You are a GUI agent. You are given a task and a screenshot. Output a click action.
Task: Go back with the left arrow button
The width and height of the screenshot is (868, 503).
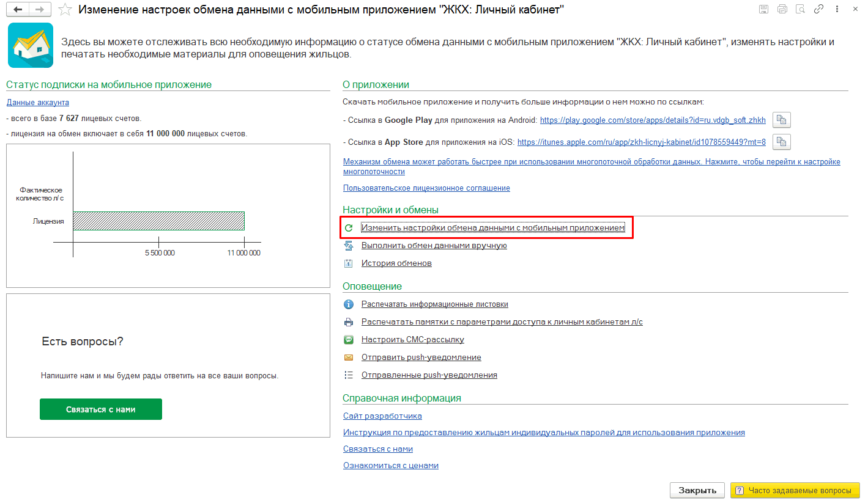pos(17,9)
